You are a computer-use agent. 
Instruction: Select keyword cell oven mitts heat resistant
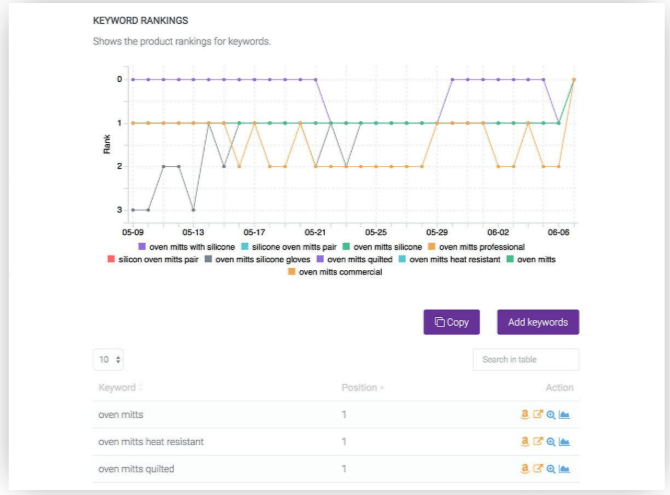pyautogui.click(x=151, y=441)
